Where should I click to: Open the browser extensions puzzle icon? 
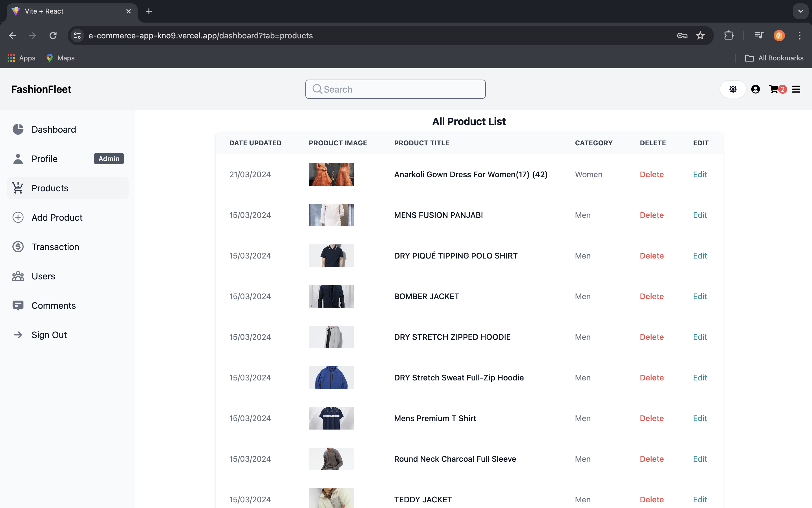[729, 35]
